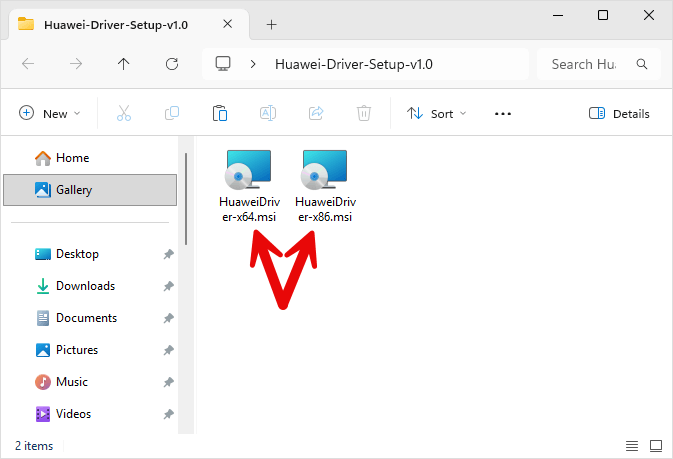673x459 pixels.
Task: Click the pin icon next to Music
Action: (x=168, y=382)
